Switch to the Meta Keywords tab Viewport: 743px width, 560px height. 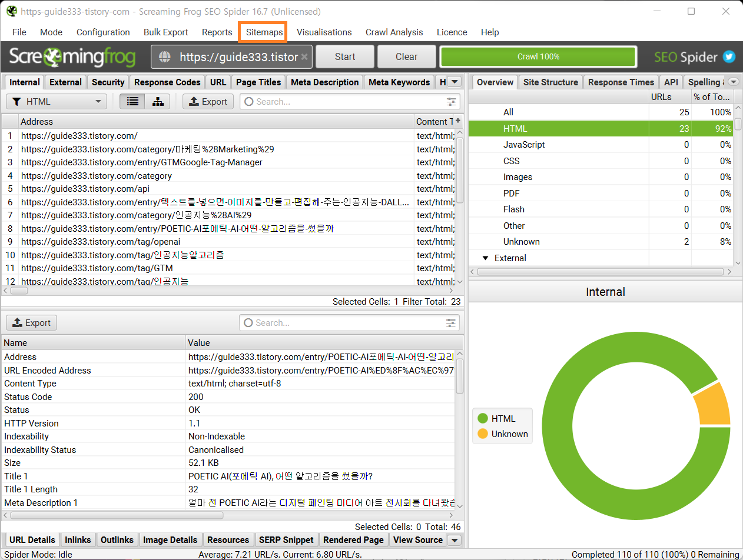coord(399,82)
